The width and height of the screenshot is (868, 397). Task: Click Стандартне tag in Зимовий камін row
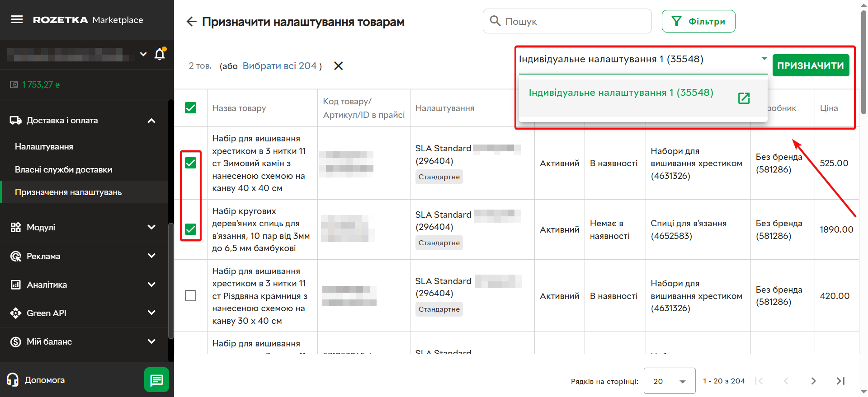click(x=439, y=177)
